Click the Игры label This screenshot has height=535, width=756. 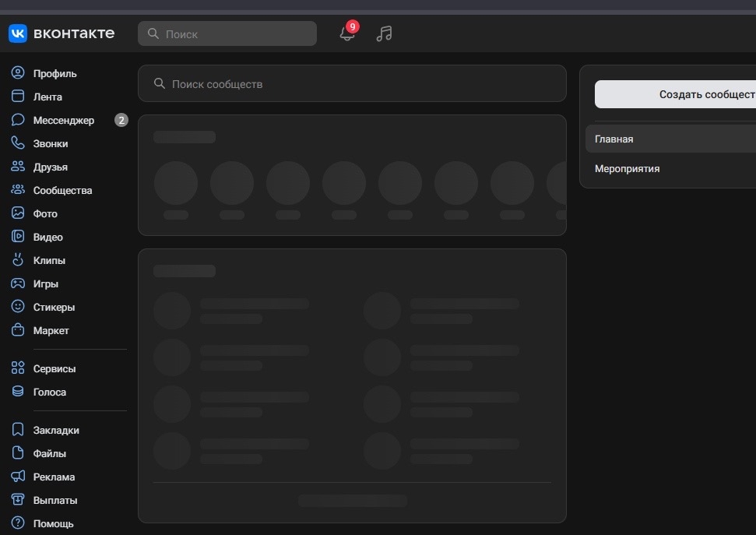coord(46,284)
